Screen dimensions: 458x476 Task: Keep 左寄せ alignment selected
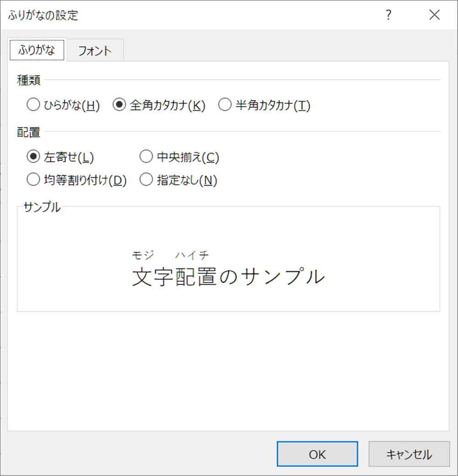[33, 156]
